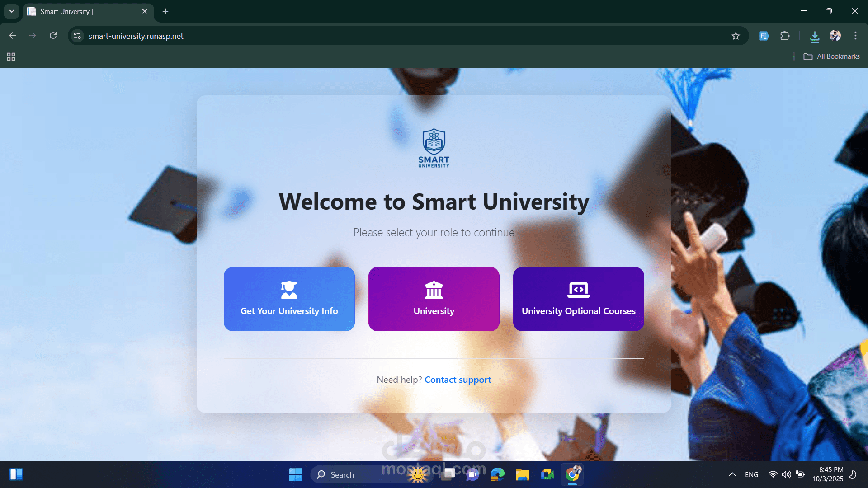Image resolution: width=868 pixels, height=488 pixels.
Task: Click the university building icon
Action: (434, 290)
